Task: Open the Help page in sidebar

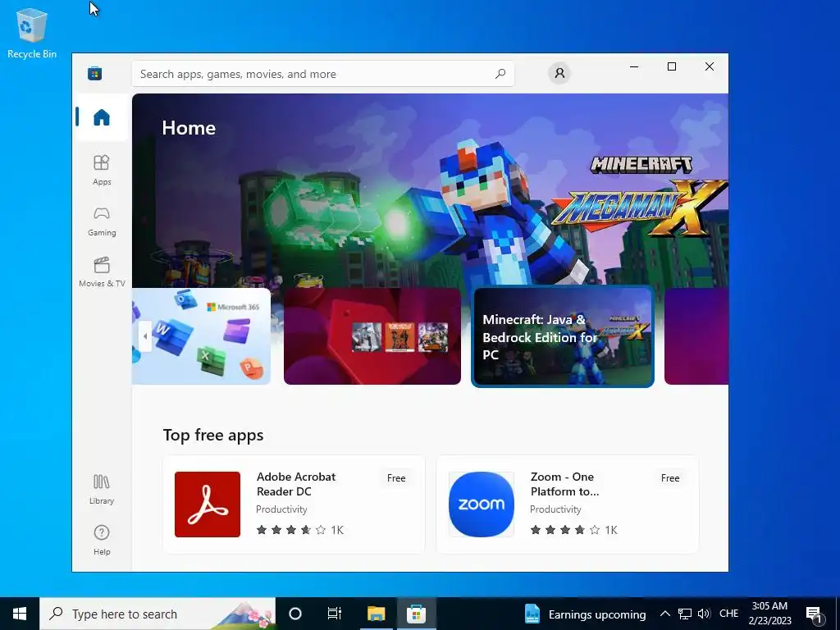Action: (x=101, y=540)
